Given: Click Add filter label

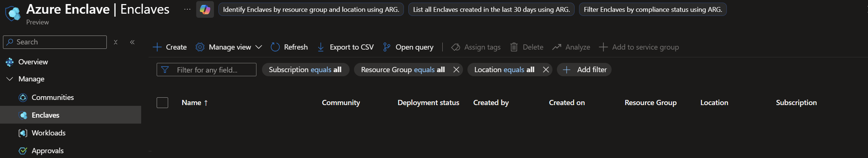Looking at the screenshot, I should click(592, 70).
